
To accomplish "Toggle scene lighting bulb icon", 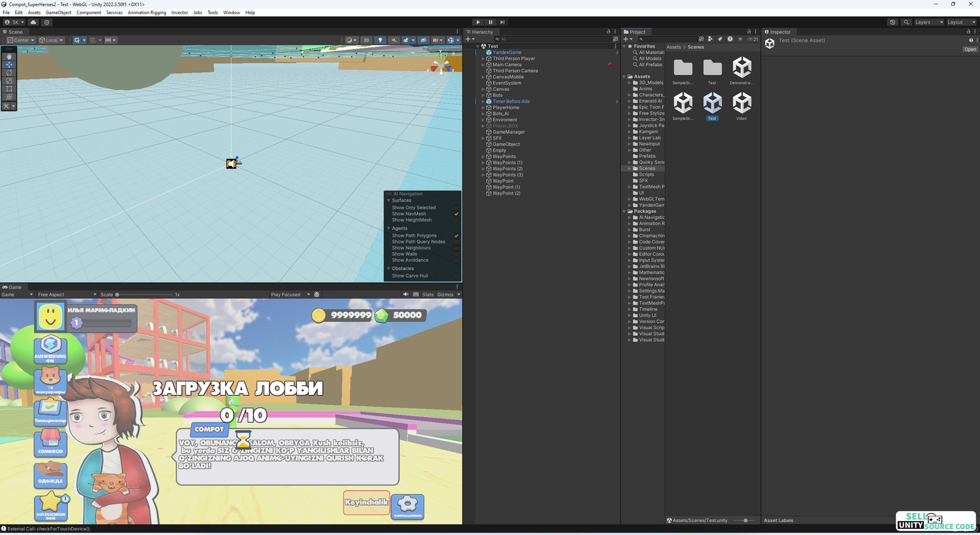I will pyautogui.click(x=380, y=40).
